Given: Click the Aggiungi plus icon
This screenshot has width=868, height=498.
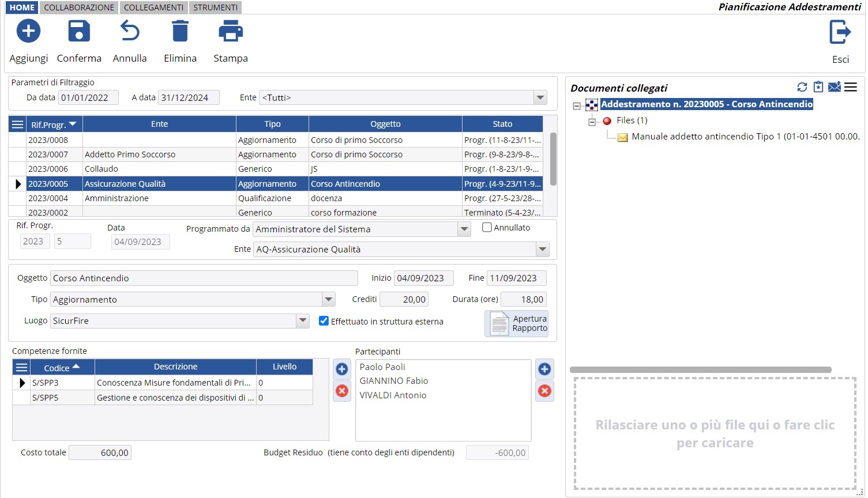Looking at the screenshot, I should tap(28, 31).
